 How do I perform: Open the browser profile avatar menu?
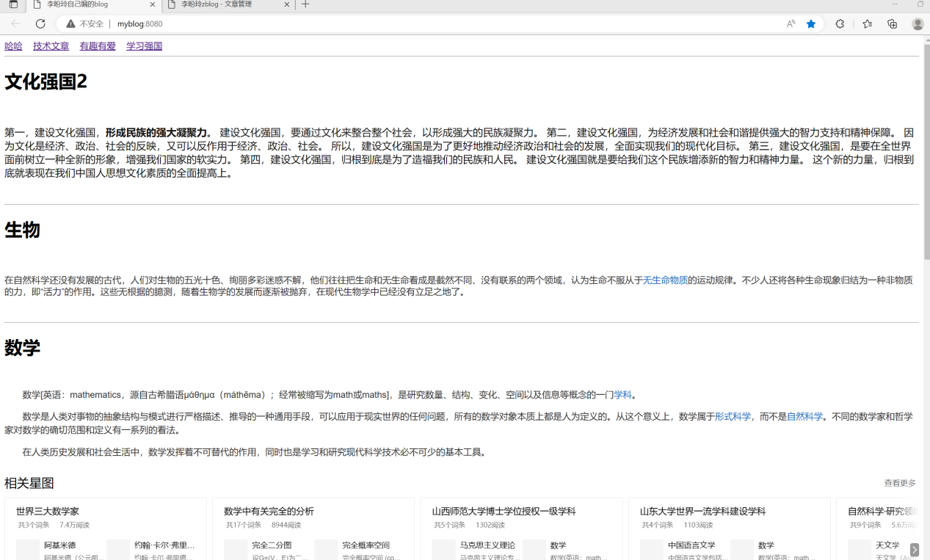[x=918, y=23]
